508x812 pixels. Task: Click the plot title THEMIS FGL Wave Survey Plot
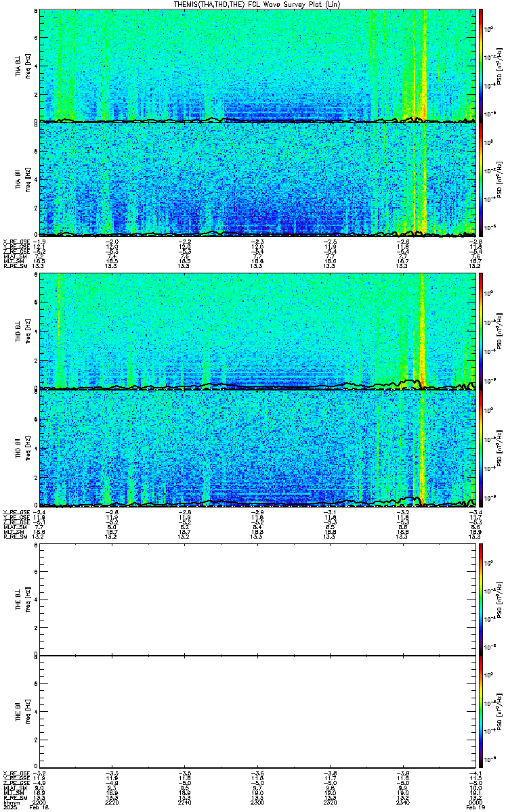pos(259,4)
